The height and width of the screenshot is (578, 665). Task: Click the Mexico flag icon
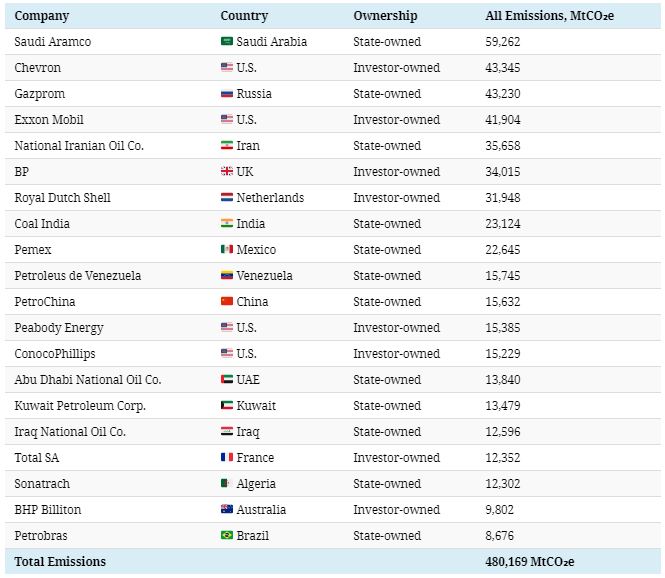(227, 249)
